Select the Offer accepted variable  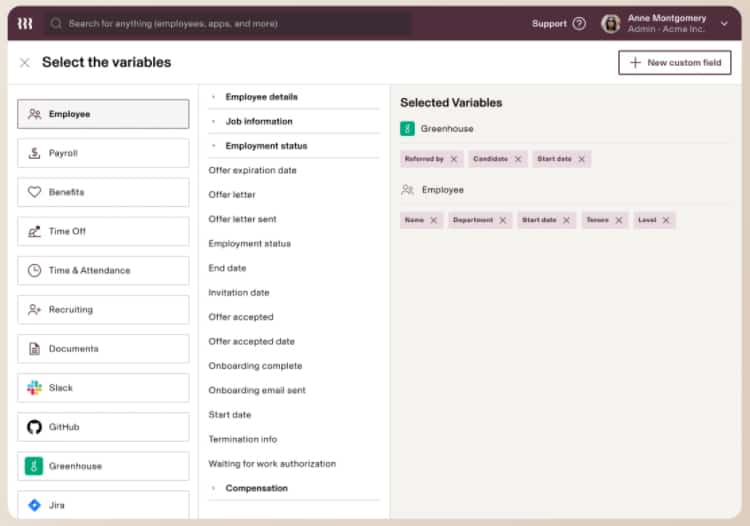click(x=241, y=317)
